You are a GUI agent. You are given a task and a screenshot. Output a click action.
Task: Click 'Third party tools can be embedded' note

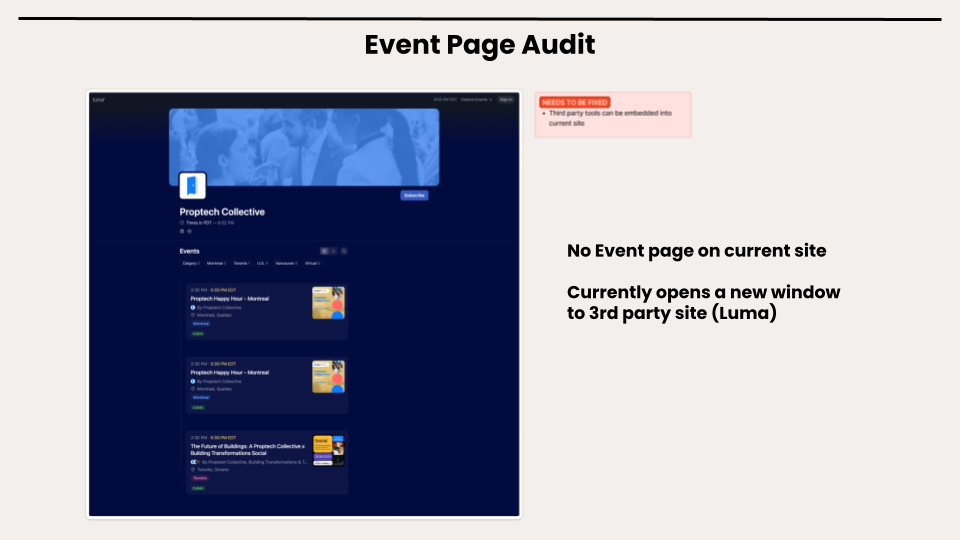click(x=610, y=118)
